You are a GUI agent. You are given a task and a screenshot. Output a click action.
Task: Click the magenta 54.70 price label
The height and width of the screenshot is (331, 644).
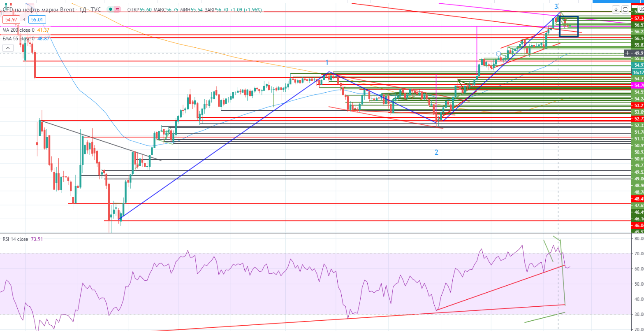[638, 85]
